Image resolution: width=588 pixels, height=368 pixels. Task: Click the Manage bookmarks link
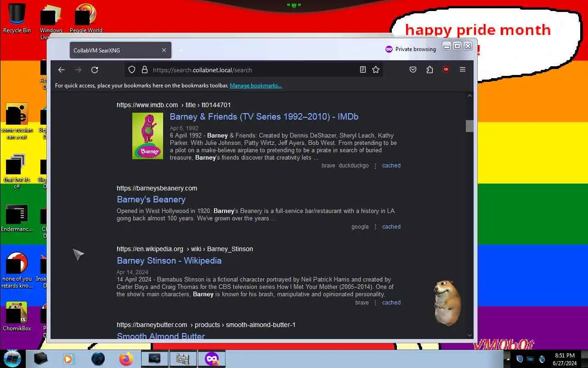(256, 86)
